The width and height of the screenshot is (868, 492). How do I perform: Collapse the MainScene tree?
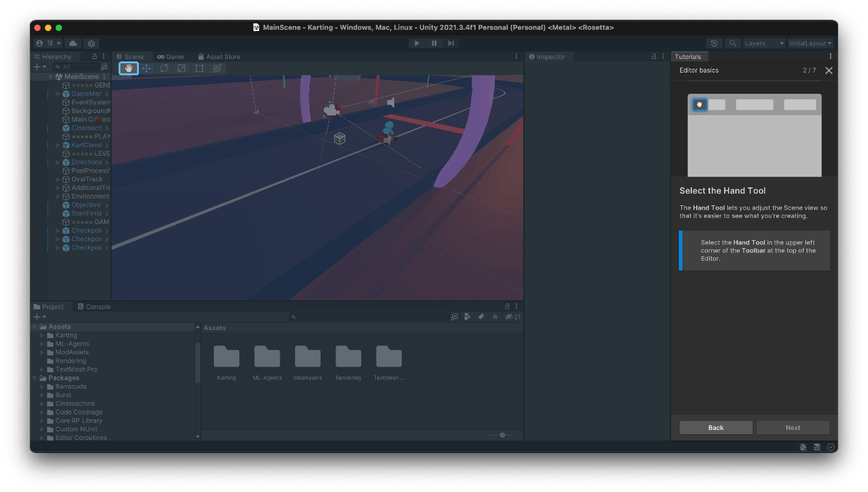click(51, 77)
